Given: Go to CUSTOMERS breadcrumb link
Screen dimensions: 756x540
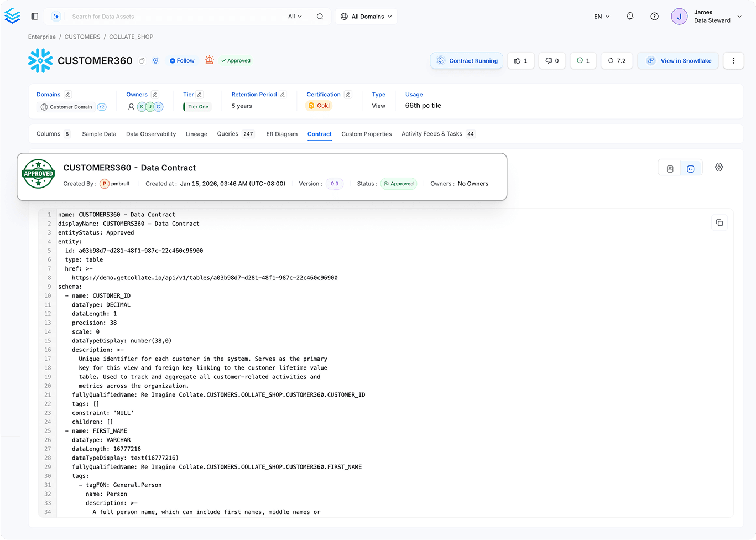Looking at the screenshot, I should (82, 37).
